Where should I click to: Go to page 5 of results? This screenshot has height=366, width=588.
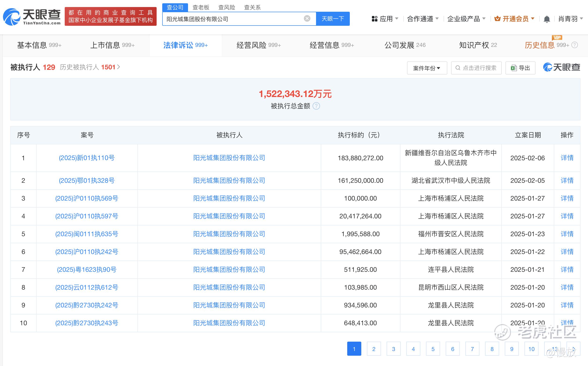(433, 349)
